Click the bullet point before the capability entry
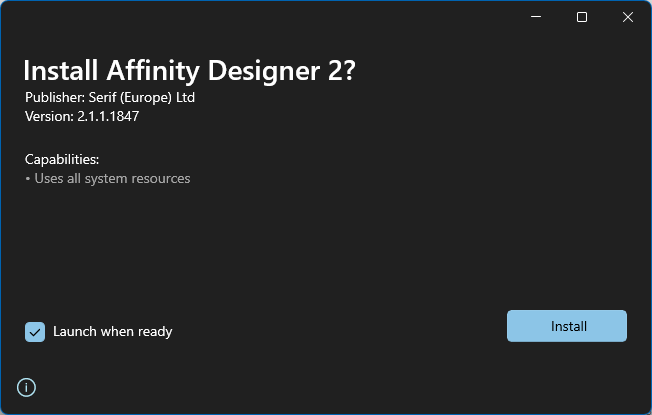Screen dimensions: 652x415 pyautogui.click(x=28, y=179)
